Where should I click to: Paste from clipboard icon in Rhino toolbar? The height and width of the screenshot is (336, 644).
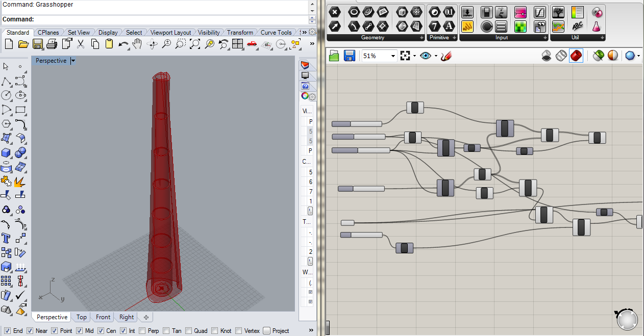109,44
